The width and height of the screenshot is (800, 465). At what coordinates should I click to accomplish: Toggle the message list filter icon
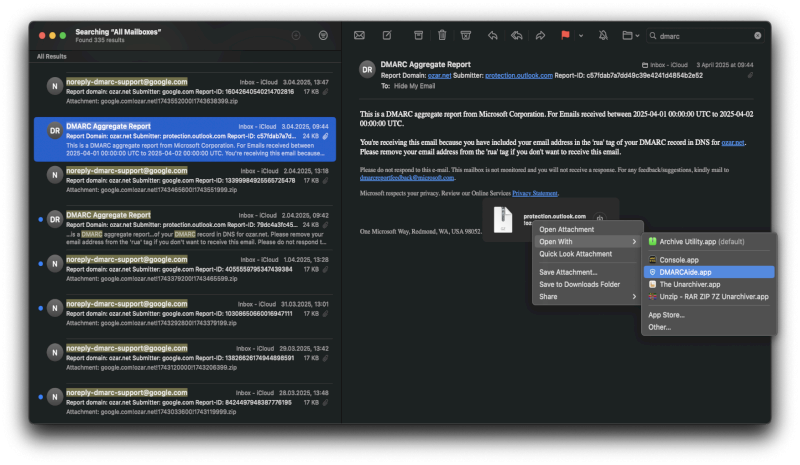(x=323, y=35)
